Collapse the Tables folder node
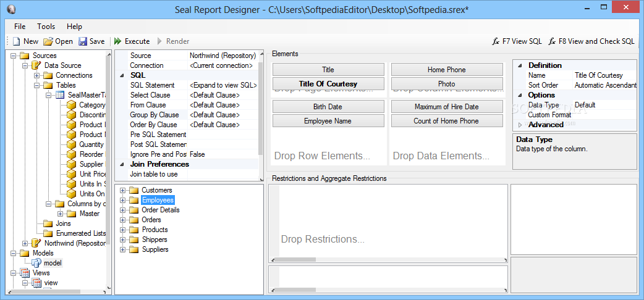Viewport: 644px width, 300px height. 36,85
